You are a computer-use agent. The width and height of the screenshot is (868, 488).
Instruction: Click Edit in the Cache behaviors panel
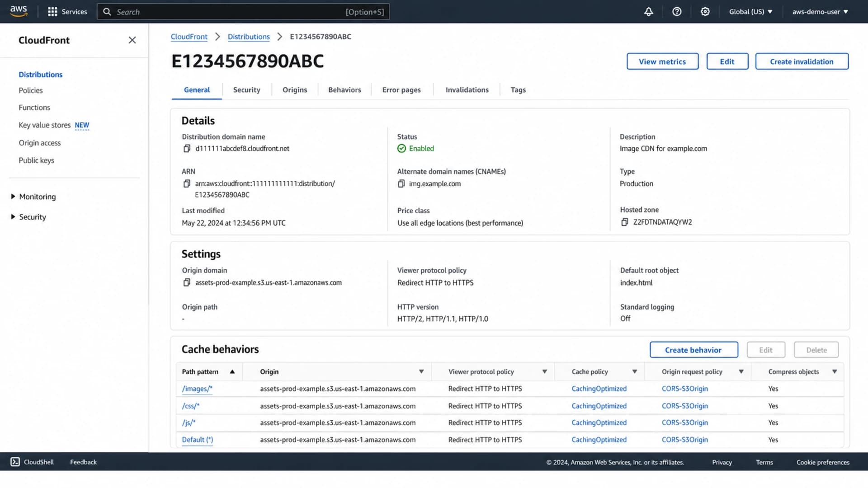[766, 350]
